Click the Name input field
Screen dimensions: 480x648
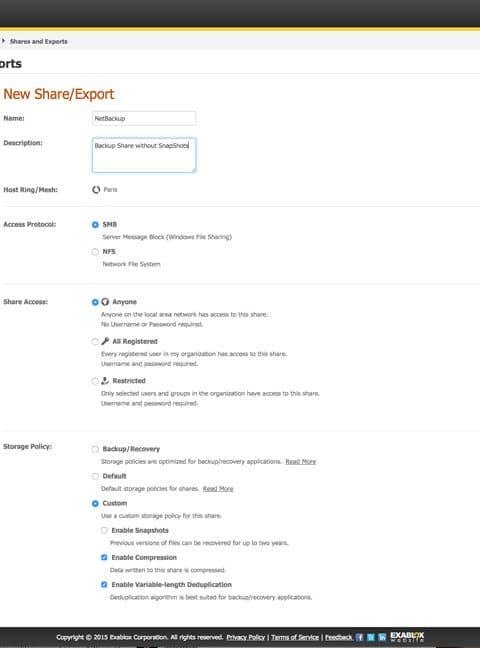point(144,118)
